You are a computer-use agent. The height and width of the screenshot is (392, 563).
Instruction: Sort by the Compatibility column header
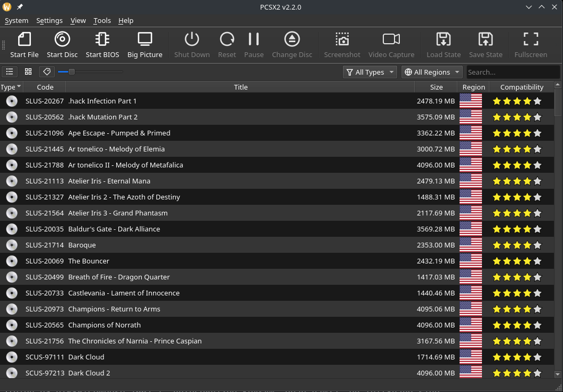522,87
